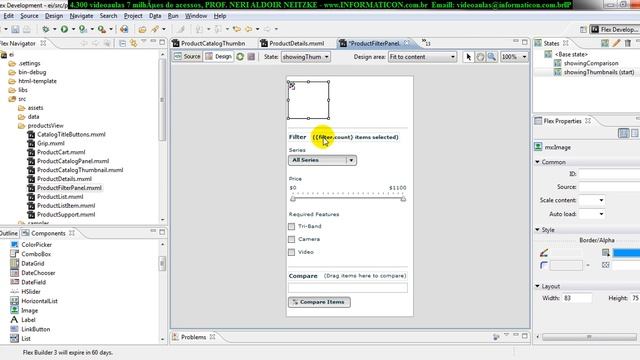Viewport: 640px width, 360px height.
Task: Select DataGrid component
Action: tap(32, 264)
